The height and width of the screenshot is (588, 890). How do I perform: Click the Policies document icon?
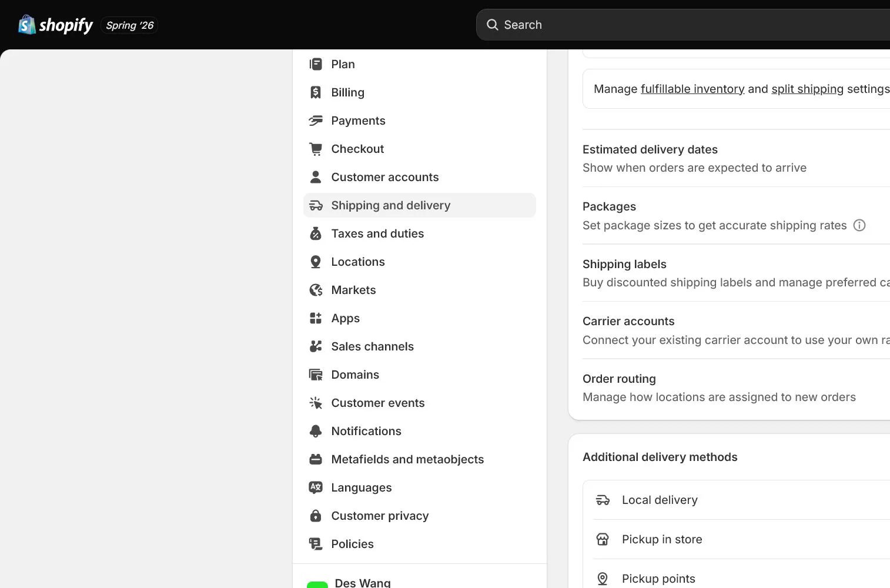click(x=316, y=544)
